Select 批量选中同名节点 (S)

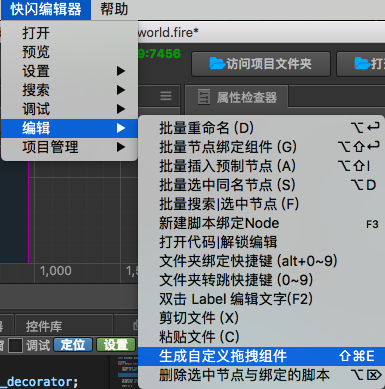[262, 185]
